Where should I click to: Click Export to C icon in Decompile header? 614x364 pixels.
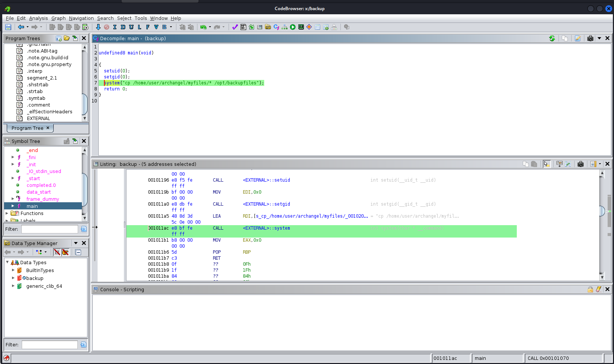coord(578,38)
